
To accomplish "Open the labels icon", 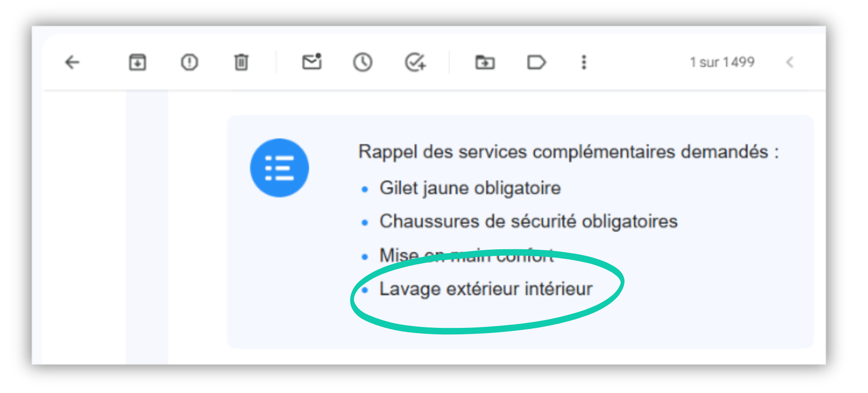I will (x=536, y=63).
